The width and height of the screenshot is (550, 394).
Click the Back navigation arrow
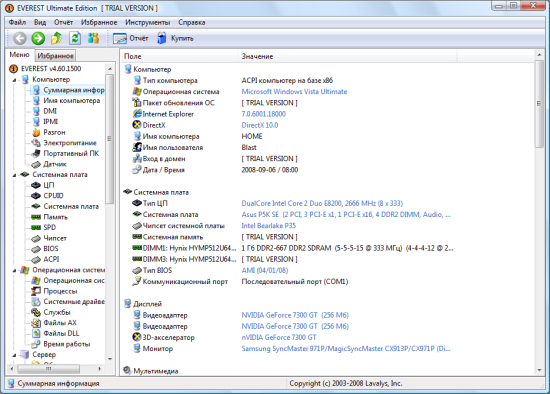click(20, 38)
